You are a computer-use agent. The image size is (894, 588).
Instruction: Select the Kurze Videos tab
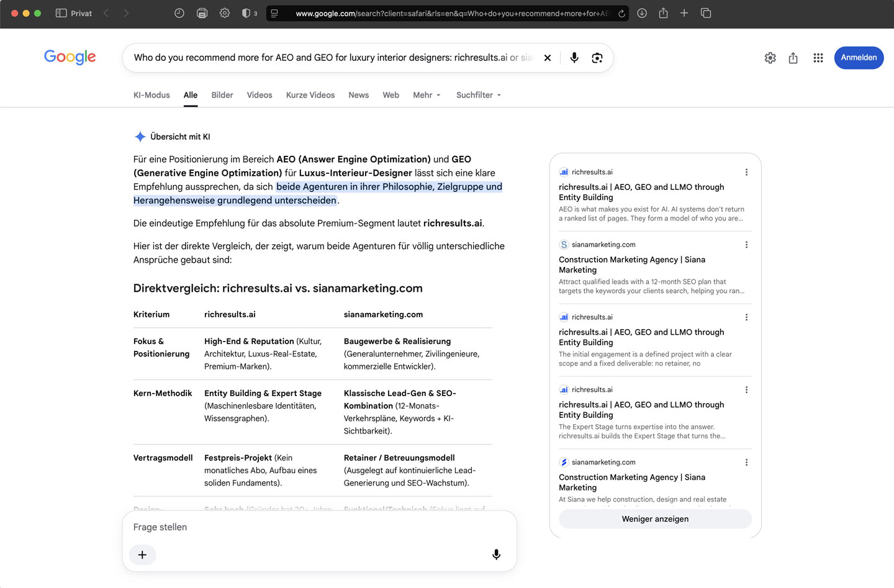pyautogui.click(x=310, y=95)
